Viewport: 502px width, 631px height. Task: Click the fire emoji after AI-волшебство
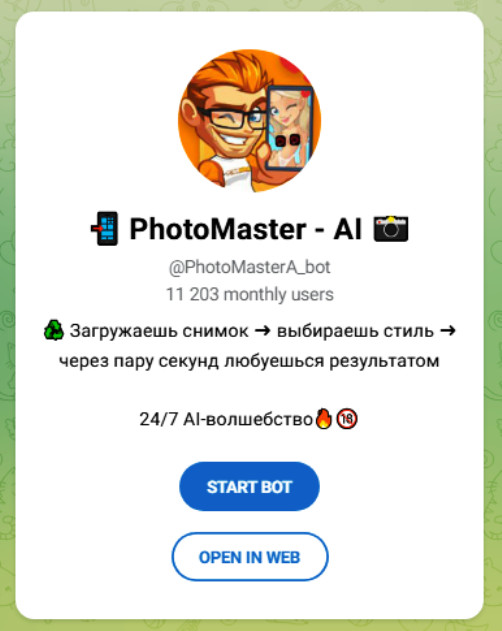pyautogui.click(x=324, y=419)
